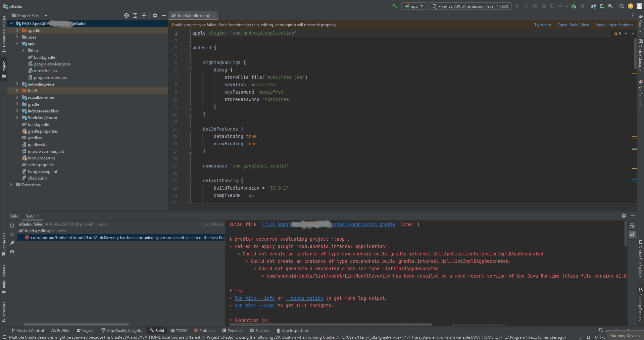Open the app run configuration dropdown
Viewport: 644px width, 340px height.
tap(414, 6)
